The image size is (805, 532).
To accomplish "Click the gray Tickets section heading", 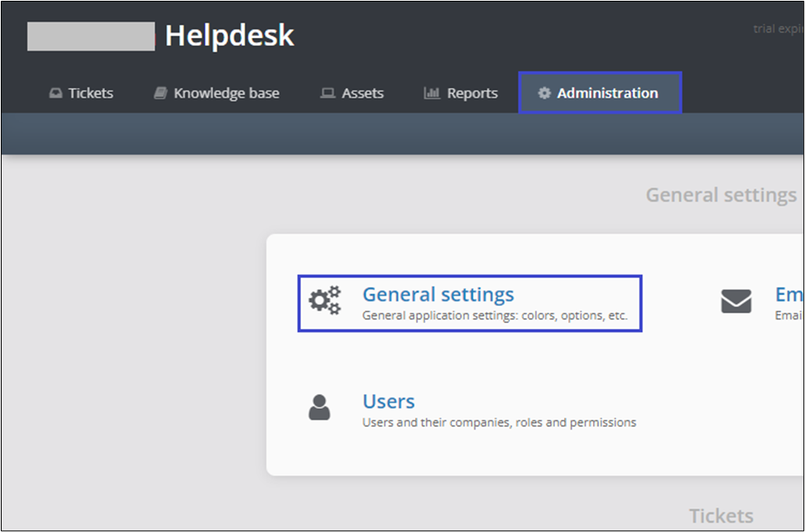I will 720,516.
